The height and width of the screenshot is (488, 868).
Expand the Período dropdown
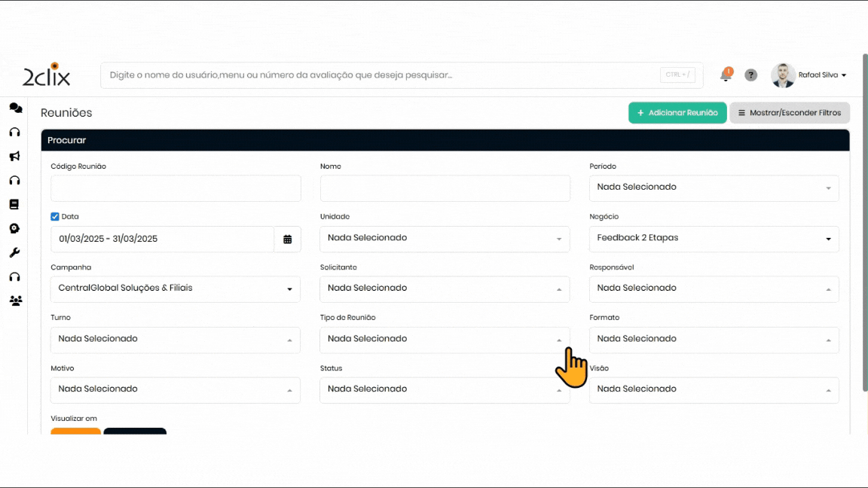pos(714,188)
